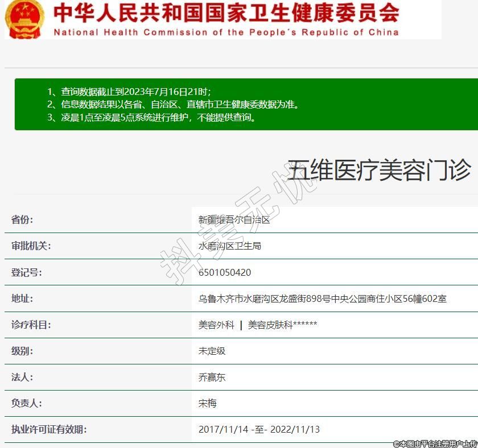This screenshot has width=478, height=448.
Task: Click the 美容外科 department entry
Action: click(216, 325)
